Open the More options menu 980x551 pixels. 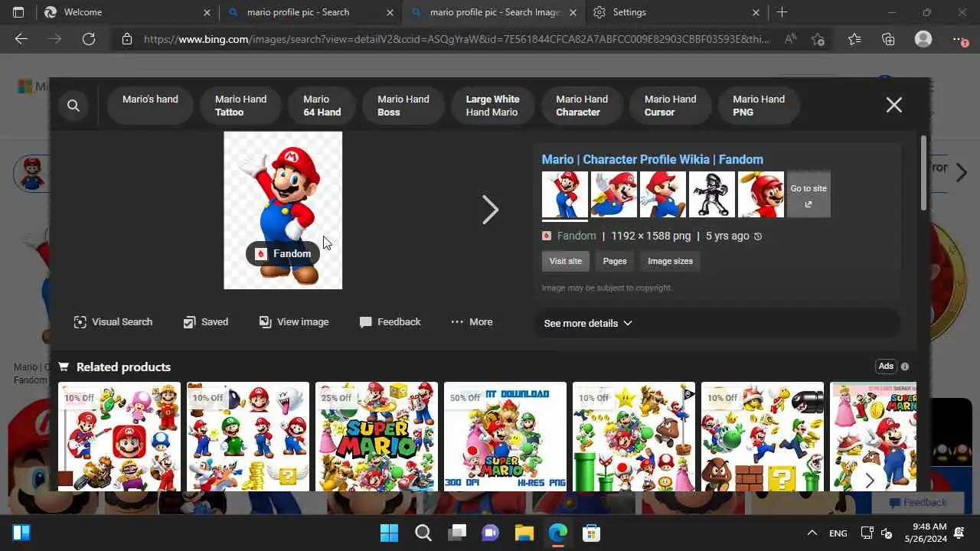[472, 322]
